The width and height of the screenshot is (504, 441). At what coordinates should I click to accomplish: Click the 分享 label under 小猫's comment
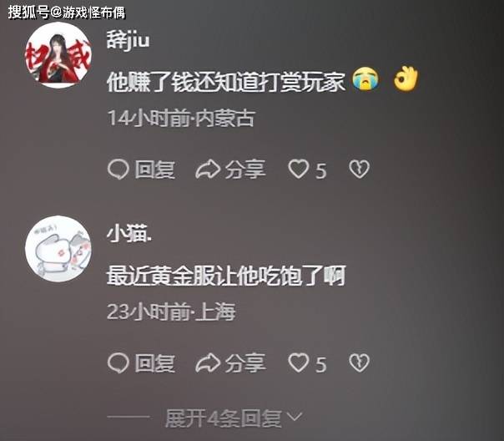245,363
